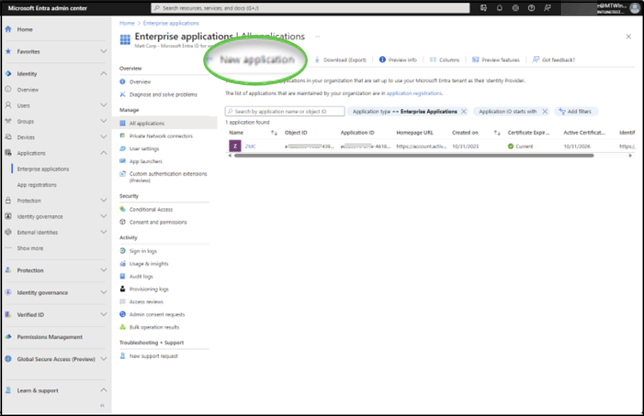
Task: Open Consent and permissions
Action: coord(158,222)
